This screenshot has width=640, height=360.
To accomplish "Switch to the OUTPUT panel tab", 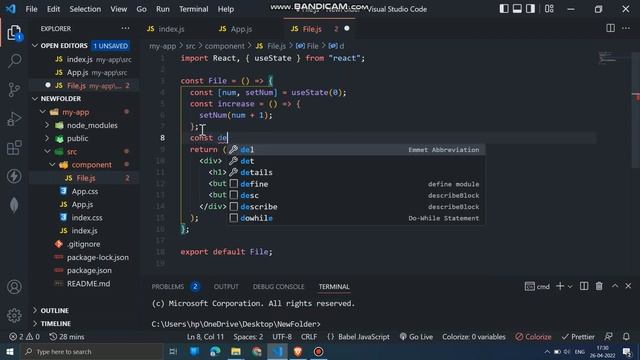I will tap(226, 287).
